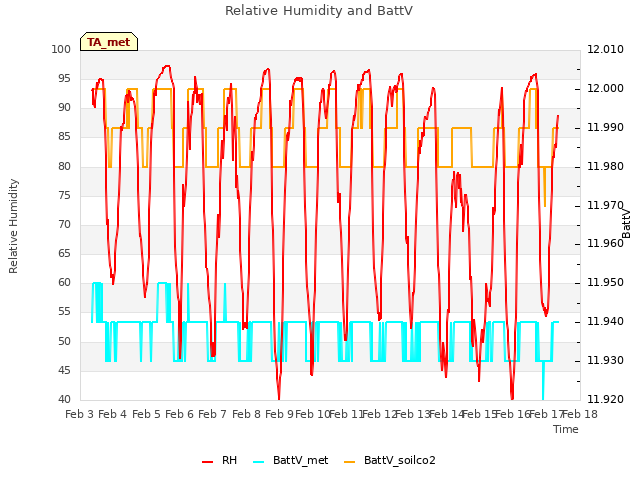Click the '50' left axis value
The image size is (640, 480).
[64, 341]
